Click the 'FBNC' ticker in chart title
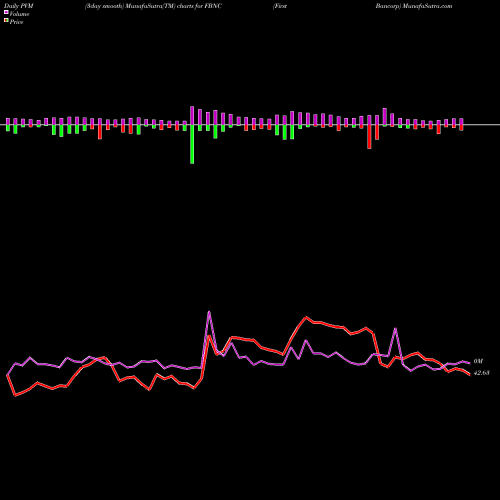The height and width of the screenshot is (500, 500). pos(213,6)
